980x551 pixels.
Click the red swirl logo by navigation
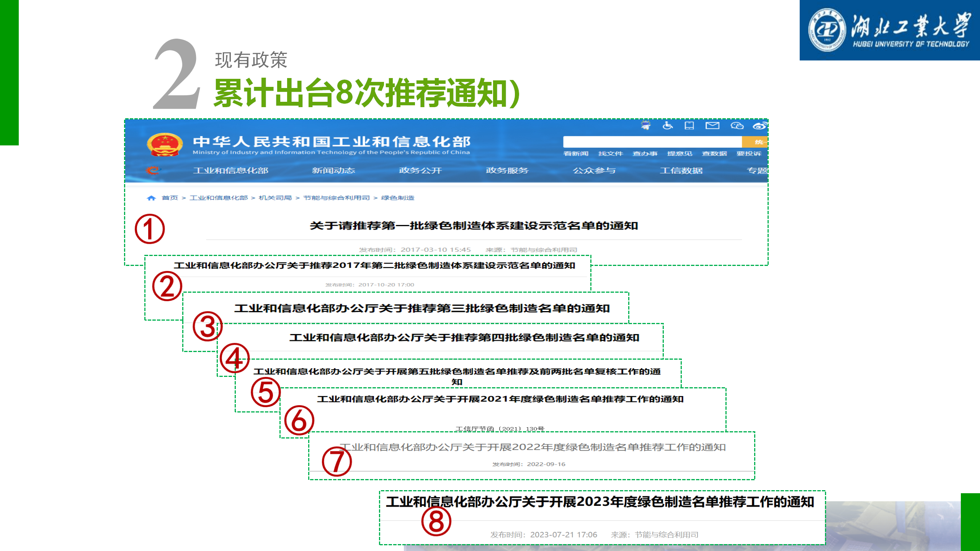153,170
